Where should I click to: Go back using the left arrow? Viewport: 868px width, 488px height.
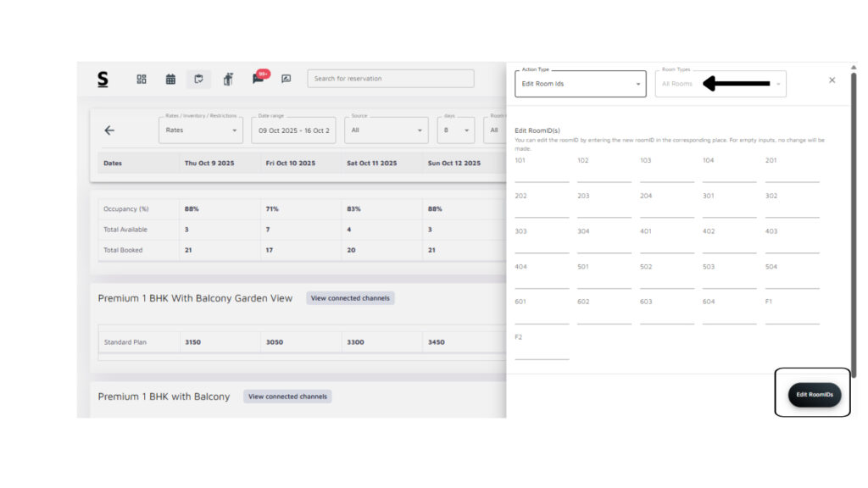[109, 130]
